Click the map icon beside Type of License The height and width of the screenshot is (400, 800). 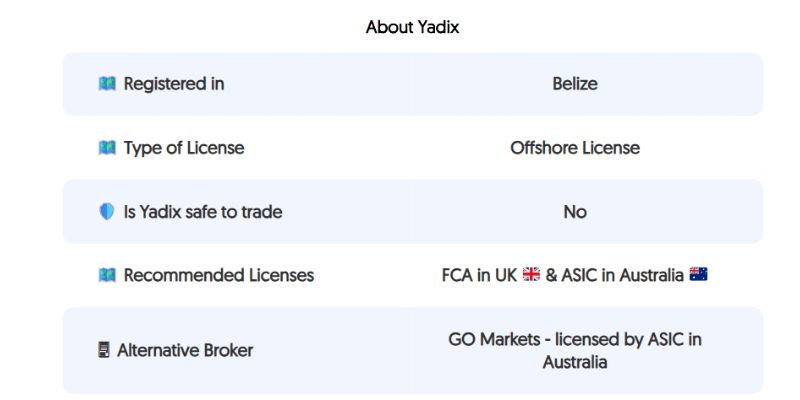(107, 148)
